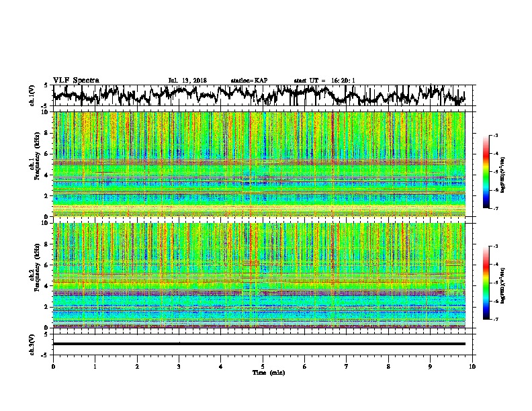Click the "ch.1(V)" waveform axis label
This screenshot has height=411, width=532.
tap(32, 95)
